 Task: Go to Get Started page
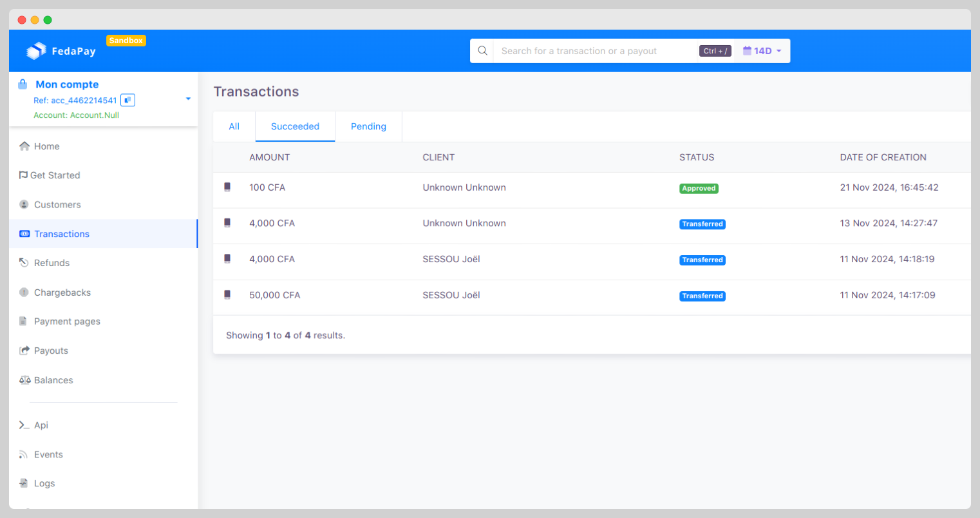(x=54, y=175)
